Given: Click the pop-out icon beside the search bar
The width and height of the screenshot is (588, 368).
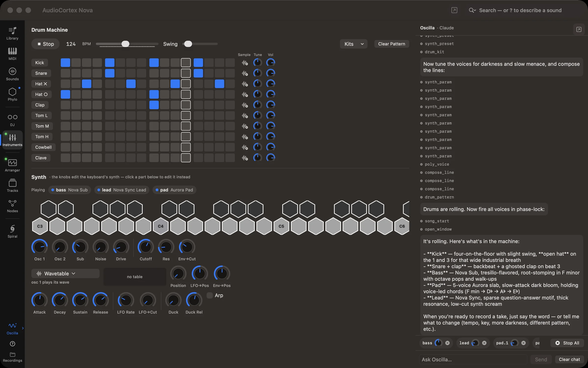Looking at the screenshot, I should 454,10.
